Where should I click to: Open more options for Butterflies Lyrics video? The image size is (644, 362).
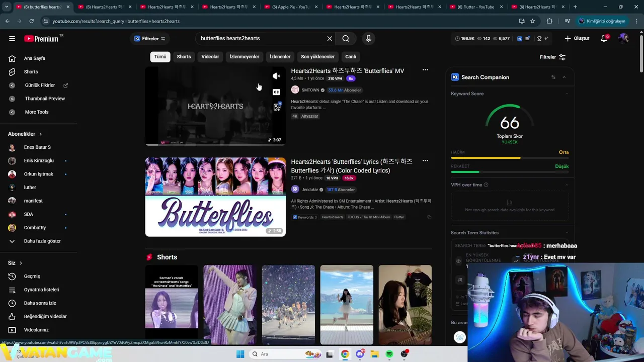click(x=425, y=160)
